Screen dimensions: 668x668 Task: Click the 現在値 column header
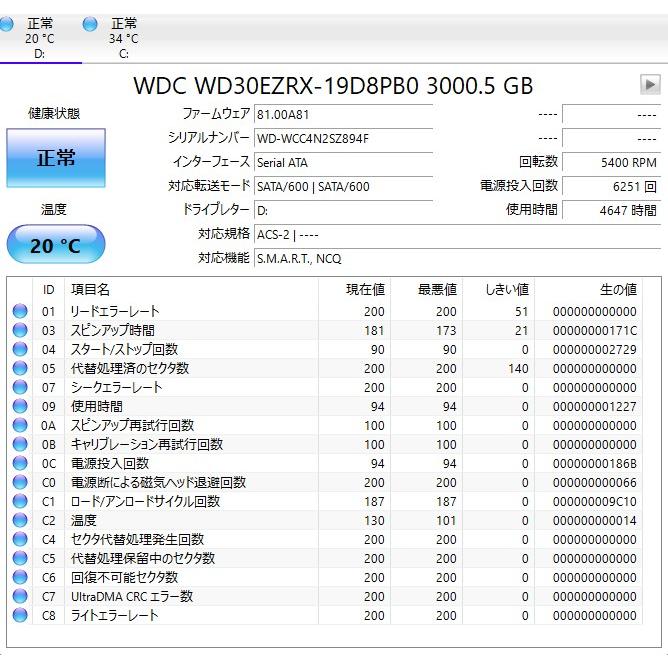click(354, 290)
